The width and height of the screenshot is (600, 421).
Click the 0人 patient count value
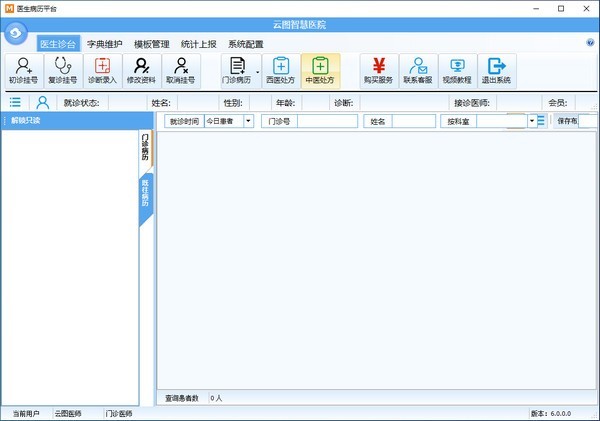[216, 398]
